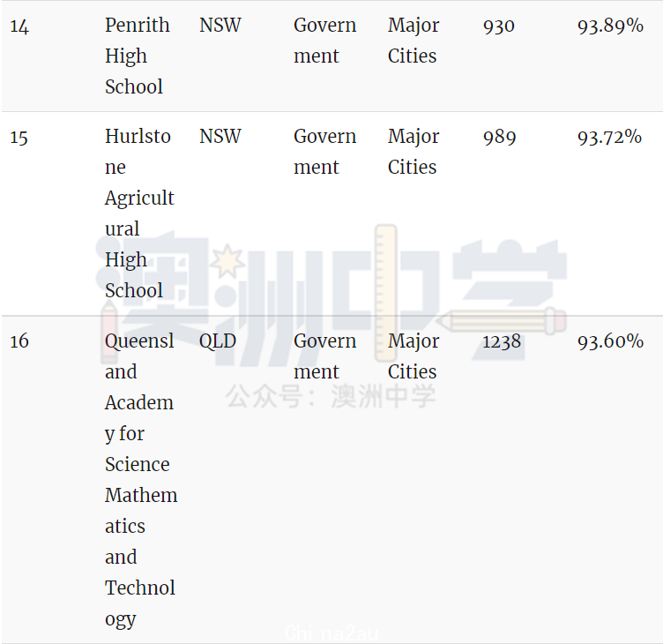Click Hurlstone Agricultural High School name

click(x=138, y=213)
